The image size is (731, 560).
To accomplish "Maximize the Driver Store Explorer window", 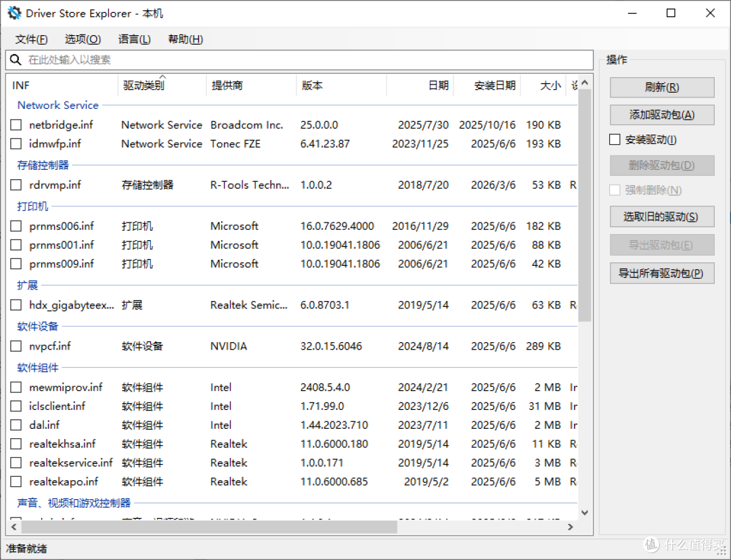I will 671,13.
